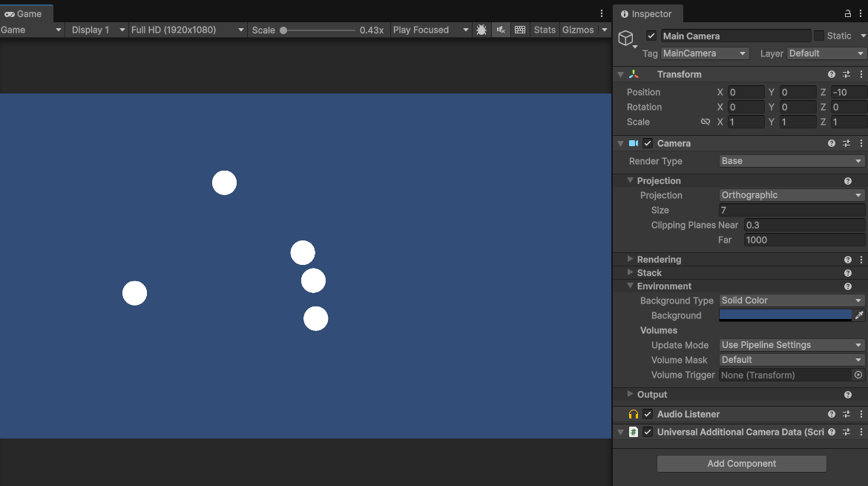
Task: Disable the Audio Listener component checkbox
Action: pyautogui.click(x=648, y=414)
